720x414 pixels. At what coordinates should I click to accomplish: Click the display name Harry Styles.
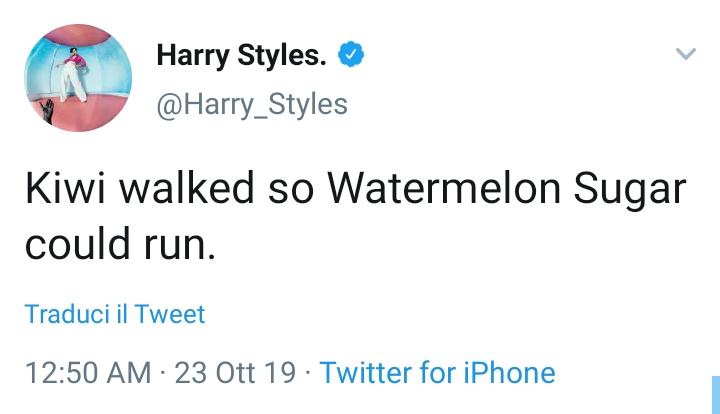[x=241, y=56]
